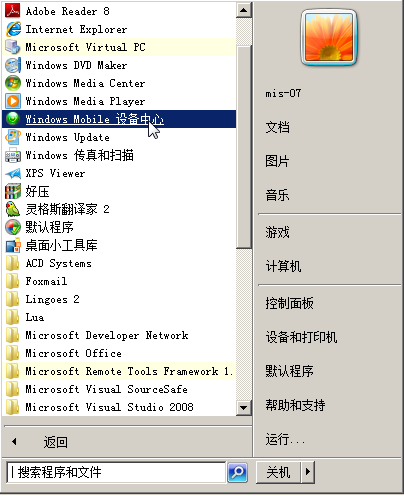Select the 控制面板 menu entry
404x496 pixels.
(289, 303)
